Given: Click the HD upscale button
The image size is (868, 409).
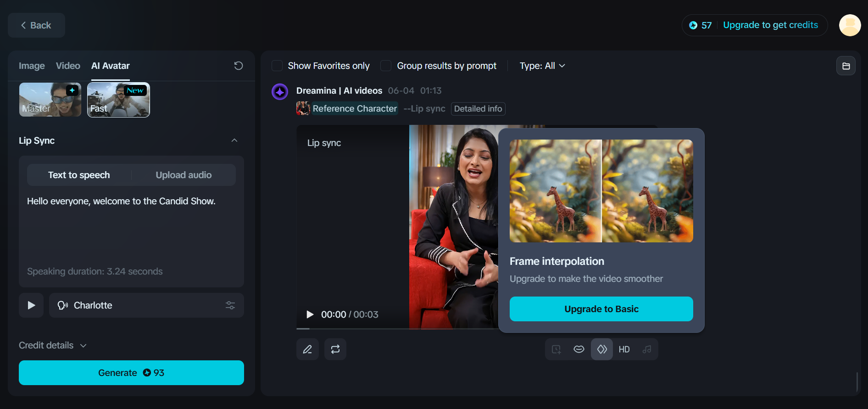Looking at the screenshot, I should tap(624, 349).
